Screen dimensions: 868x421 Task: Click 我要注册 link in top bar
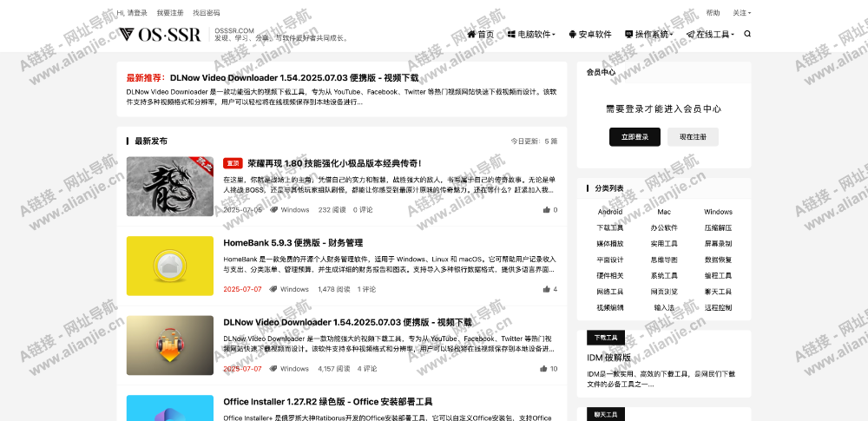[170, 13]
